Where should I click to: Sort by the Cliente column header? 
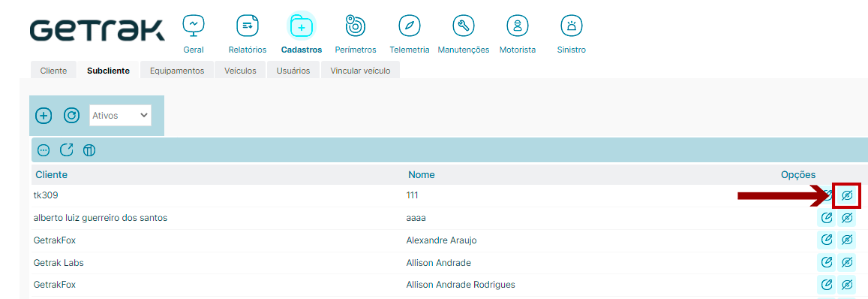point(52,175)
